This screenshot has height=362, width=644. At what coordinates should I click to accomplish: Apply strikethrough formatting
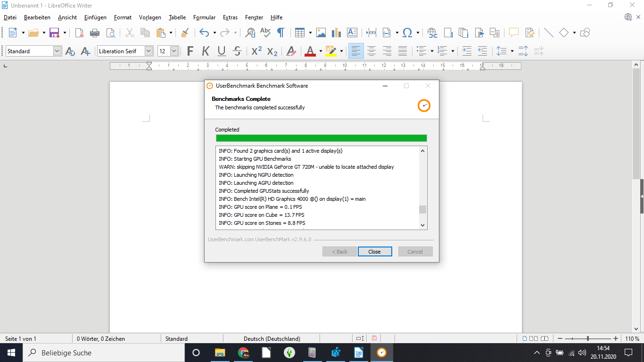point(237,51)
